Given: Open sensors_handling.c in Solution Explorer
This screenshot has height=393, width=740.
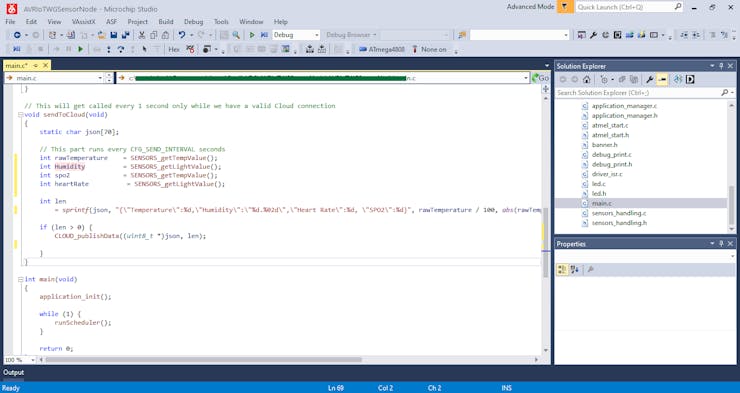Looking at the screenshot, I should click(619, 213).
